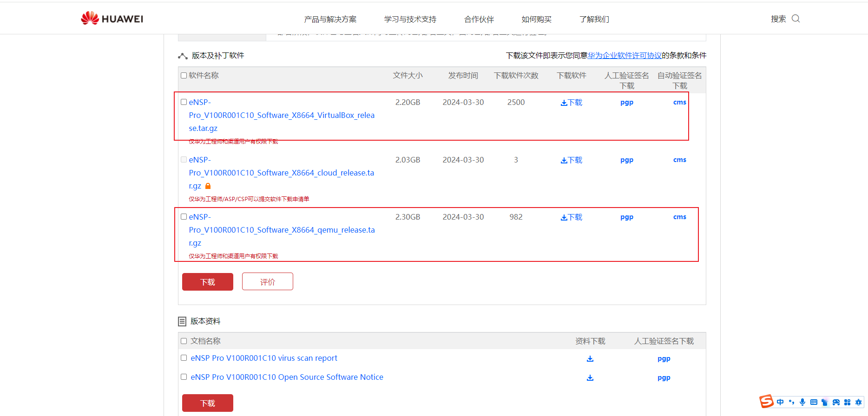Click pgp signature for qemu_release file

click(627, 217)
